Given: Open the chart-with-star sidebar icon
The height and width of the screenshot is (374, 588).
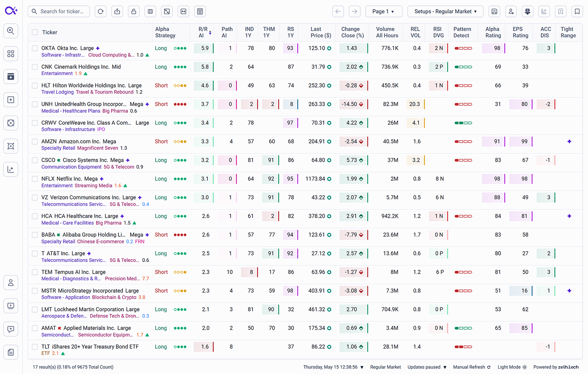Looking at the screenshot, I should click(11, 169).
